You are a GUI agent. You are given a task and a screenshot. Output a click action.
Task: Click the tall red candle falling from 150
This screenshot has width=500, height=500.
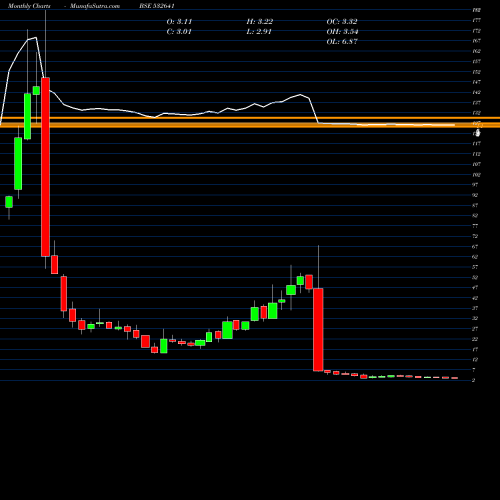tap(45, 167)
